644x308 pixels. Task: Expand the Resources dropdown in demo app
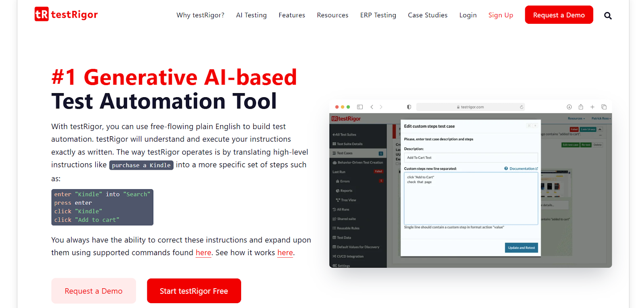[x=576, y=119]
